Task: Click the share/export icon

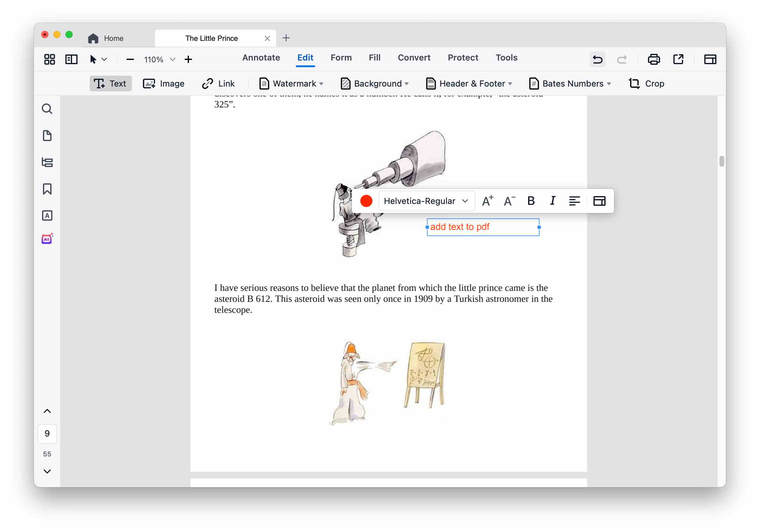Action: tap(678, 60)
